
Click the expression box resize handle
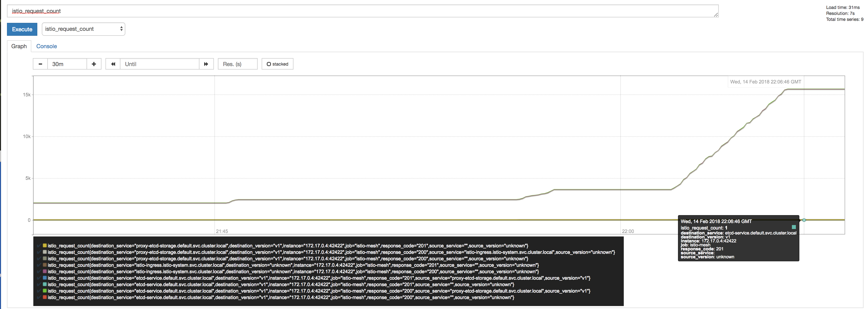click(716, 15)
